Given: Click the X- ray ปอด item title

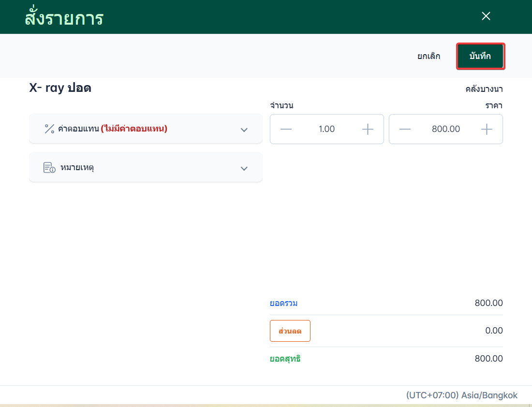Looking at the screenshot, I should (60, 88).
